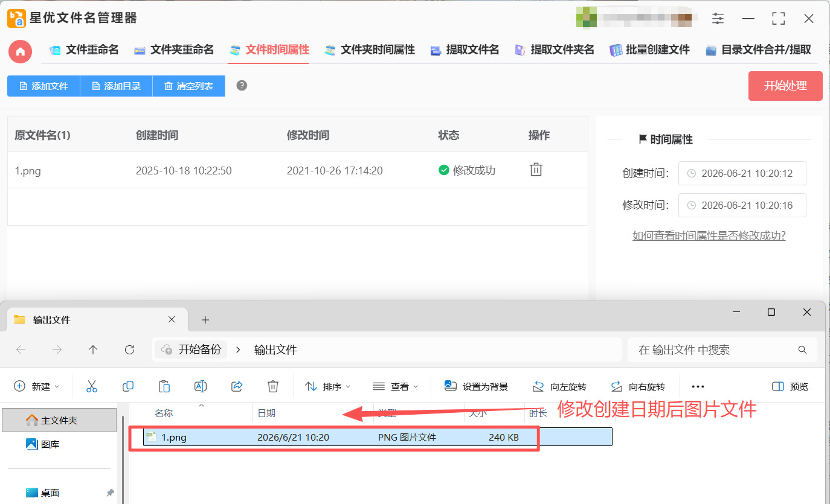Add a new Explorer tab with plus
Screen dimensions: 830x504
[205, 319]
